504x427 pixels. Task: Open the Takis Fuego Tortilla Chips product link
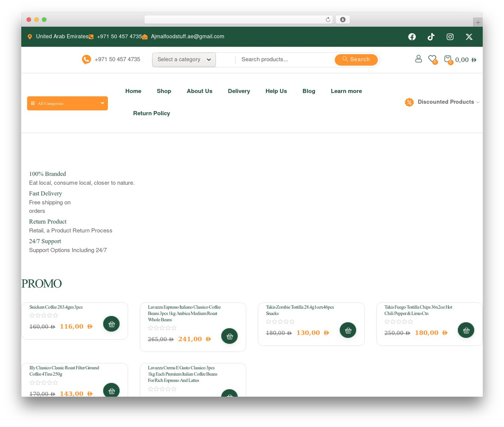[x=418, y=310]
